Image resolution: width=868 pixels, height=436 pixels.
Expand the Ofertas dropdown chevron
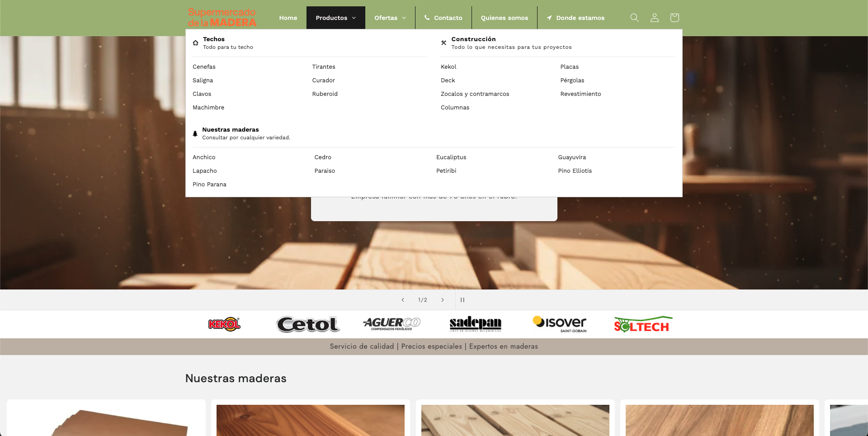[405, 18]
